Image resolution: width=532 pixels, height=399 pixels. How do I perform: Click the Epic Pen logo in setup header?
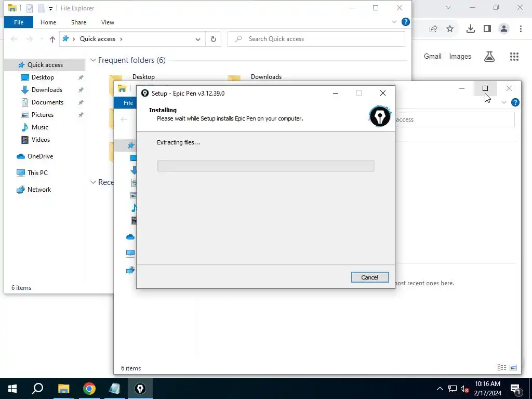[380, 116]
